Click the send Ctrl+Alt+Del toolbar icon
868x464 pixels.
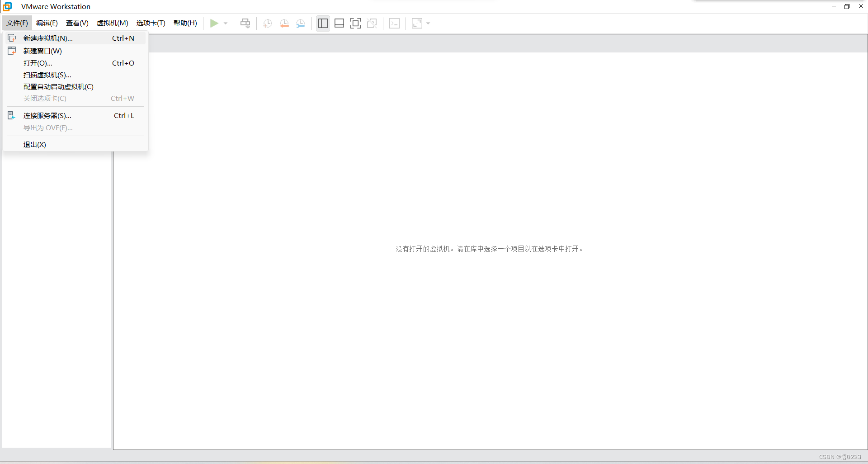245,23
